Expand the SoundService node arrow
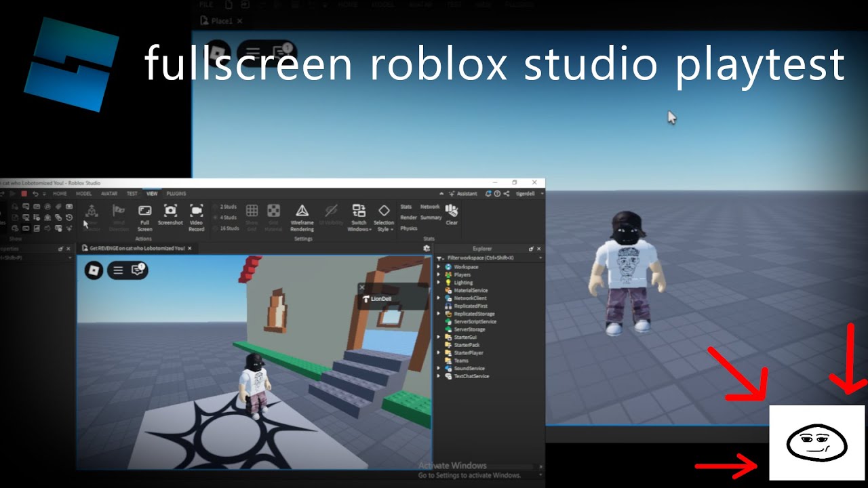The width and height of the screenshot is (868, 488). pos(439,368)
